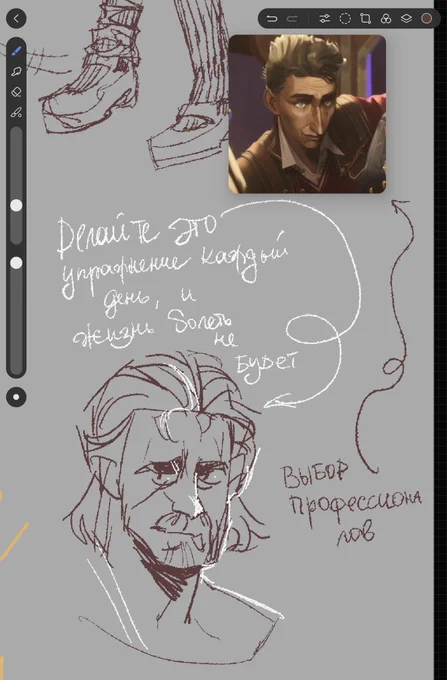Activate the dashed circle selection tool
This screenshot has height=680, width=447.
pos(345,19)
